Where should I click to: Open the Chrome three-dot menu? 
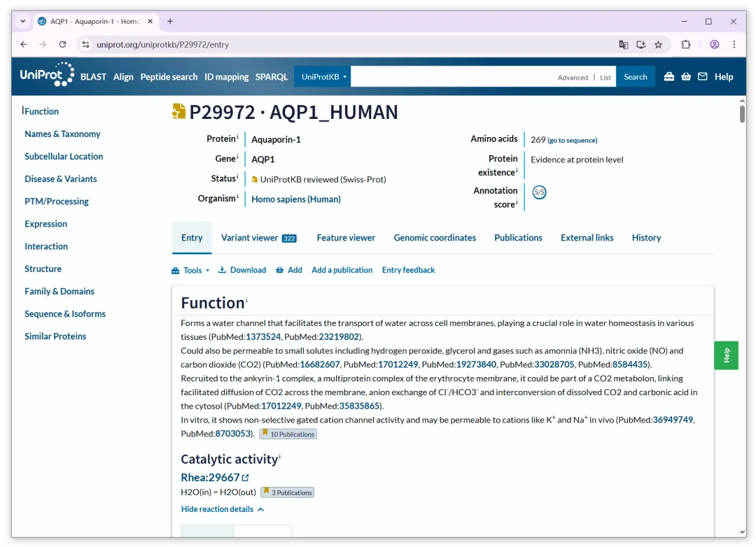[x=734, y=45]
